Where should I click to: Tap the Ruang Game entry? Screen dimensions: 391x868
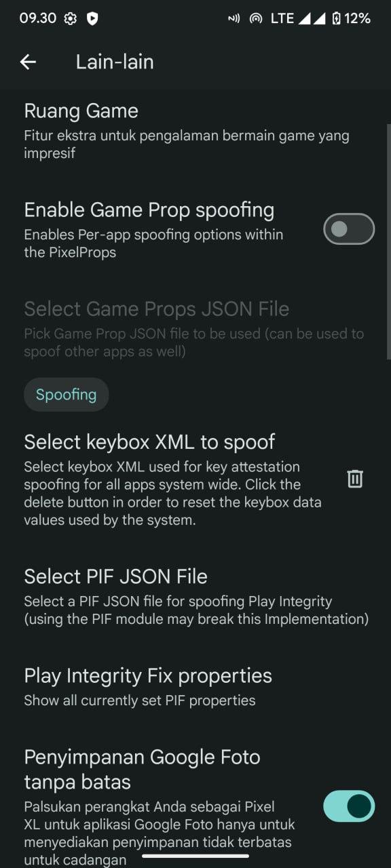pyautogui.click(x=195, y=130)
